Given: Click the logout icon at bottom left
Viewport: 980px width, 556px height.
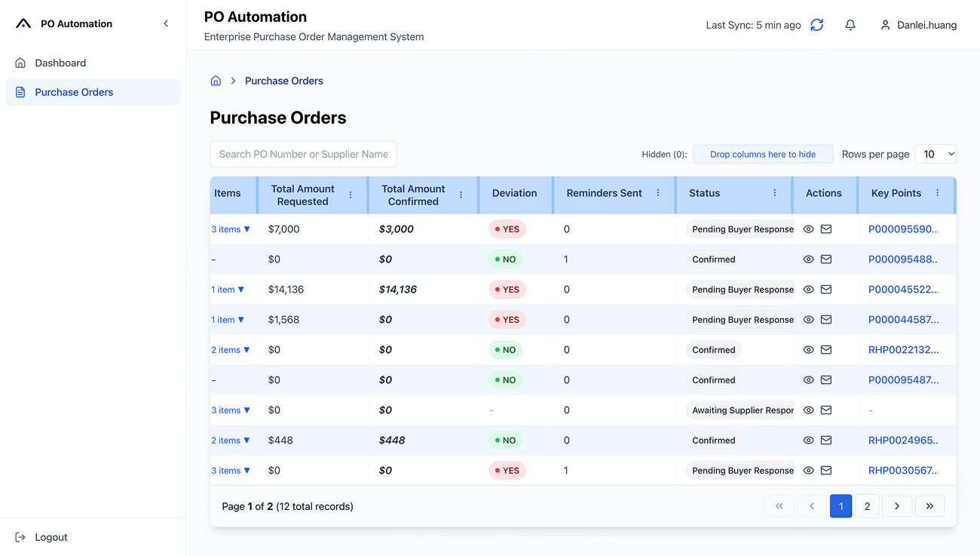Looking at the screenshot, I should 20,536.
